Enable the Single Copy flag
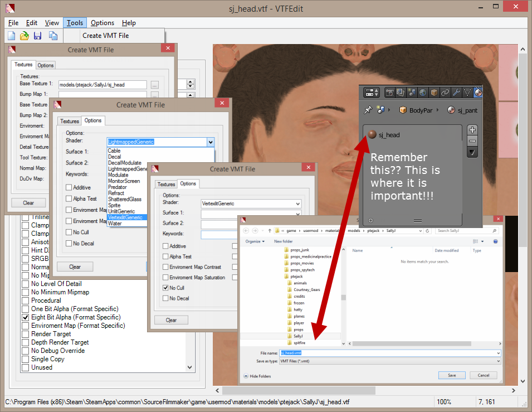Viewport: 532px width, 412px height. [25, 360]
